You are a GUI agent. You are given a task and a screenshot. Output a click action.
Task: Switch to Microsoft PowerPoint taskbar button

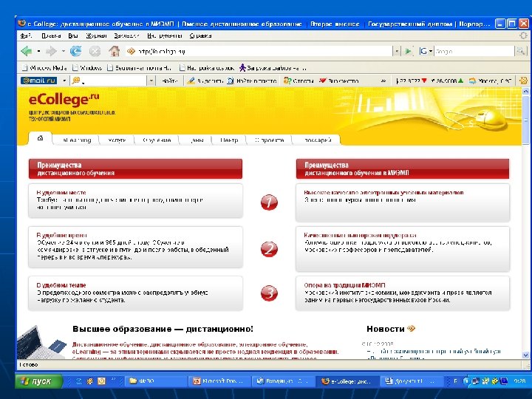click(x=219, y=381)
